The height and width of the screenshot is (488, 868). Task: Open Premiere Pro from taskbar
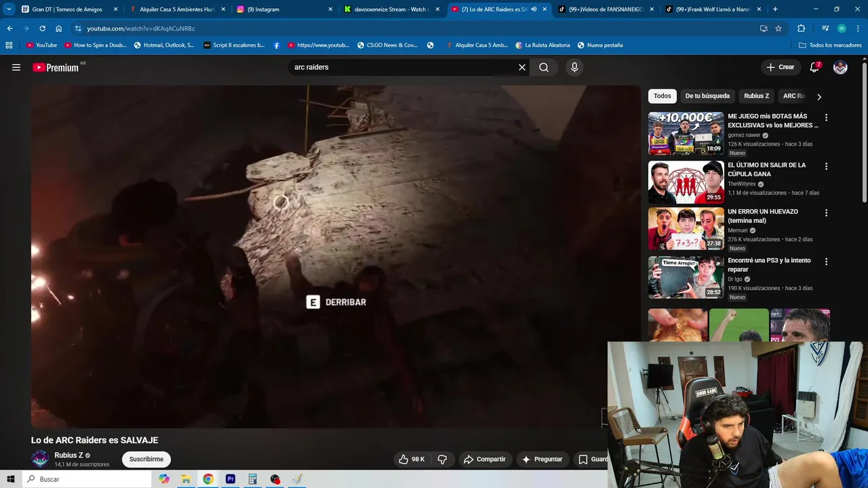[x=231, y=479]
